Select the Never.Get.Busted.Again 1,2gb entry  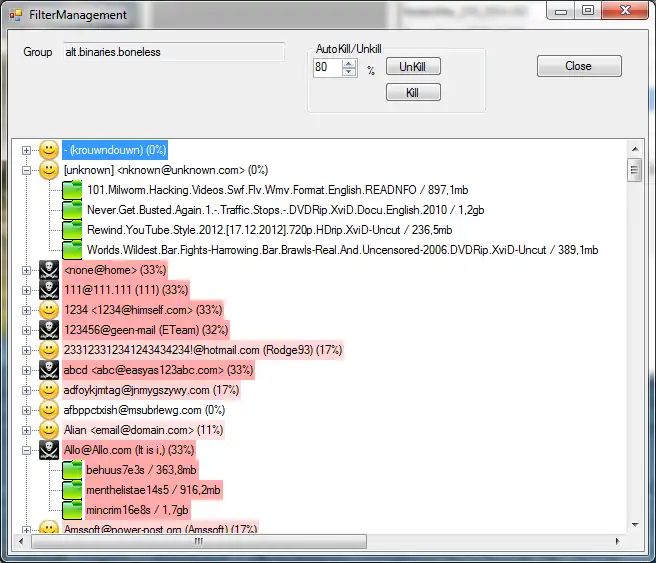pyautogui.click(x=285, y=210)
